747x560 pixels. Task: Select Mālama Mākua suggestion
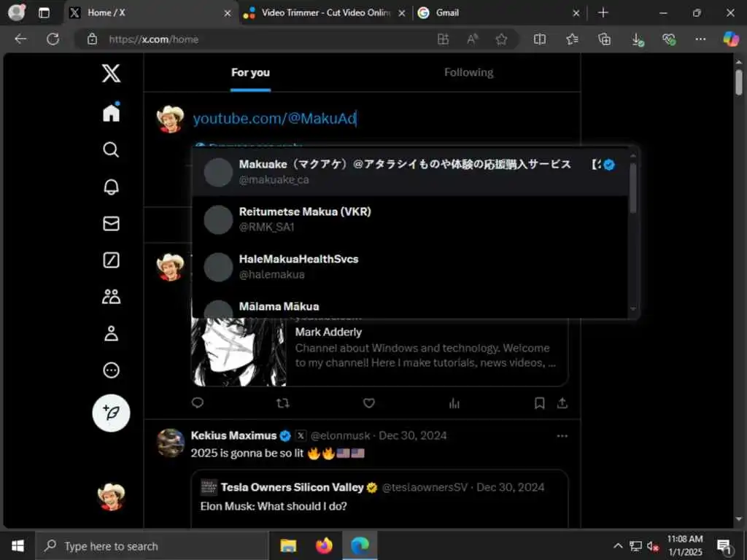[410, 305]
